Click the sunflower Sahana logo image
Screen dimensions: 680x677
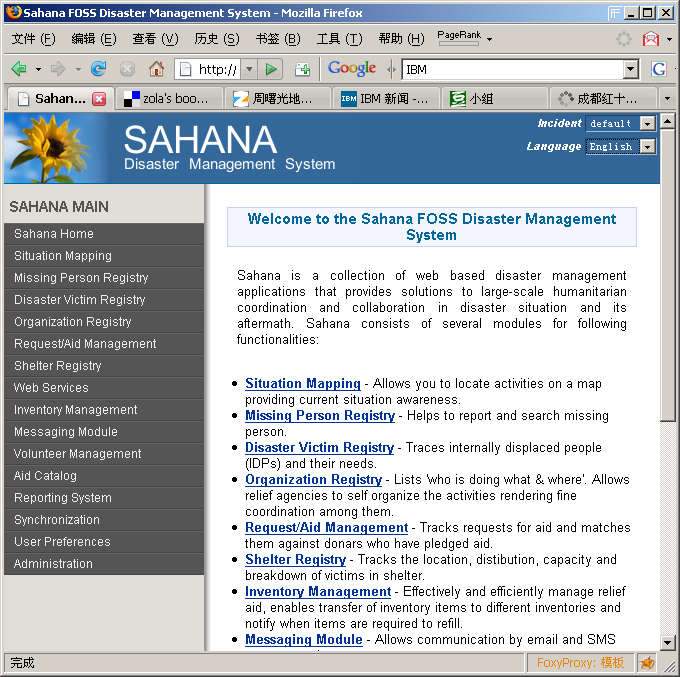pos(54,148)
